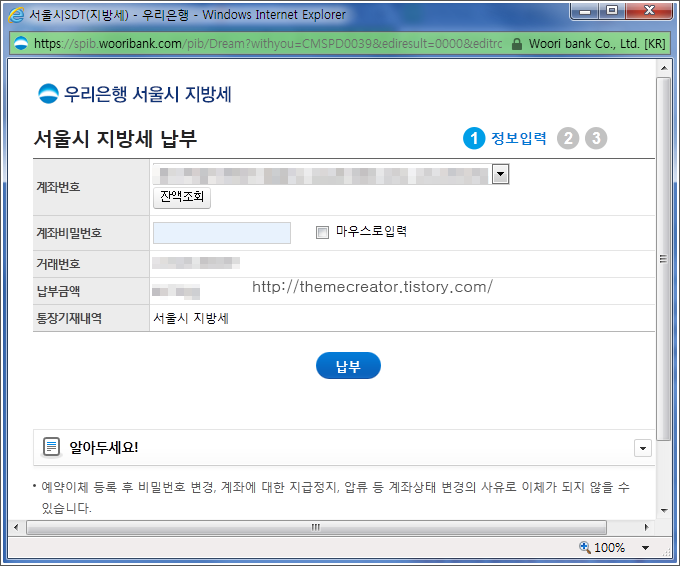Click step 3 circle indicator

[596, 138]
